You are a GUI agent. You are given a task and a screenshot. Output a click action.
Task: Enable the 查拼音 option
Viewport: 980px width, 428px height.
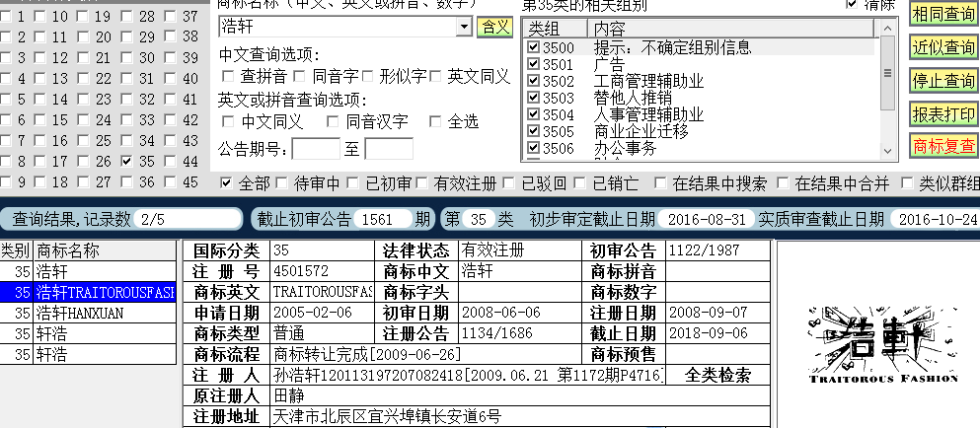(x=228, y=77)
